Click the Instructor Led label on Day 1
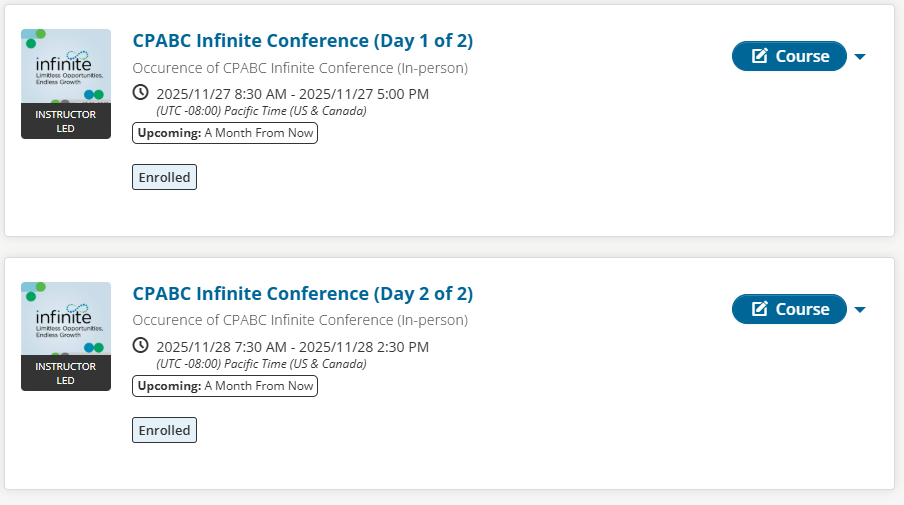Image resolution: width=904 pixels, height=505 pixels. pyautogui.click(x=66, y=121)
